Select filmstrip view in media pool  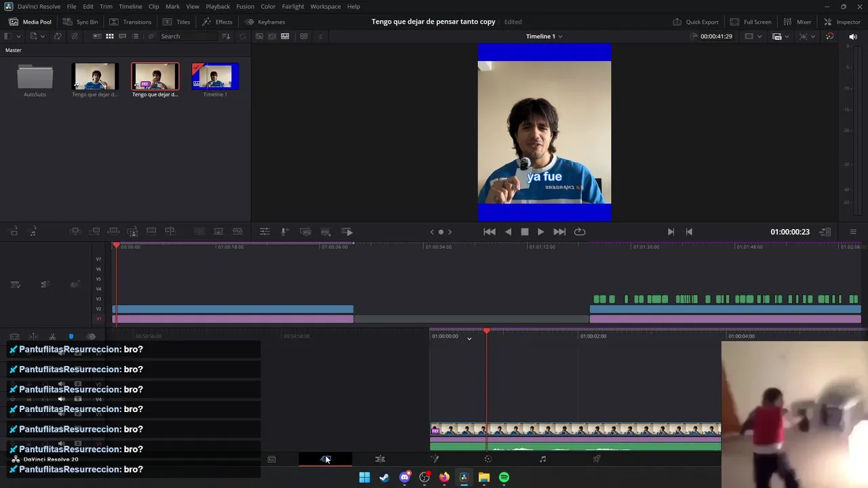click(x=122, y=36)
